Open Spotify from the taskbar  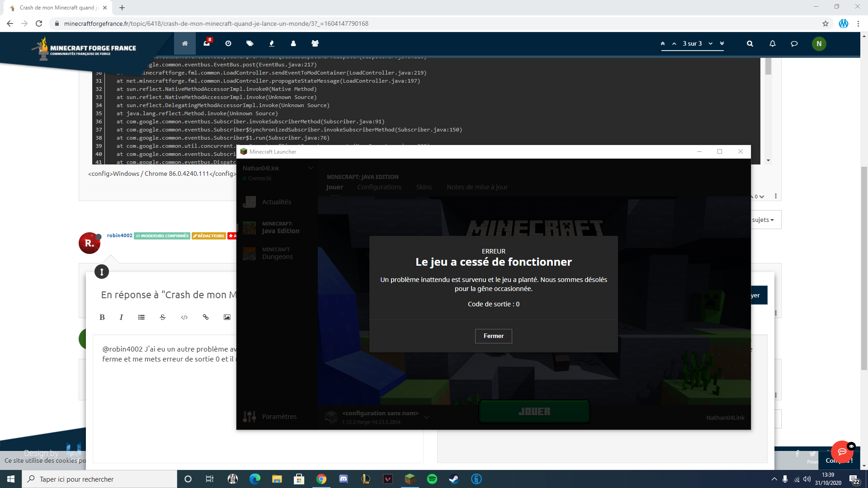pos(432,479)
